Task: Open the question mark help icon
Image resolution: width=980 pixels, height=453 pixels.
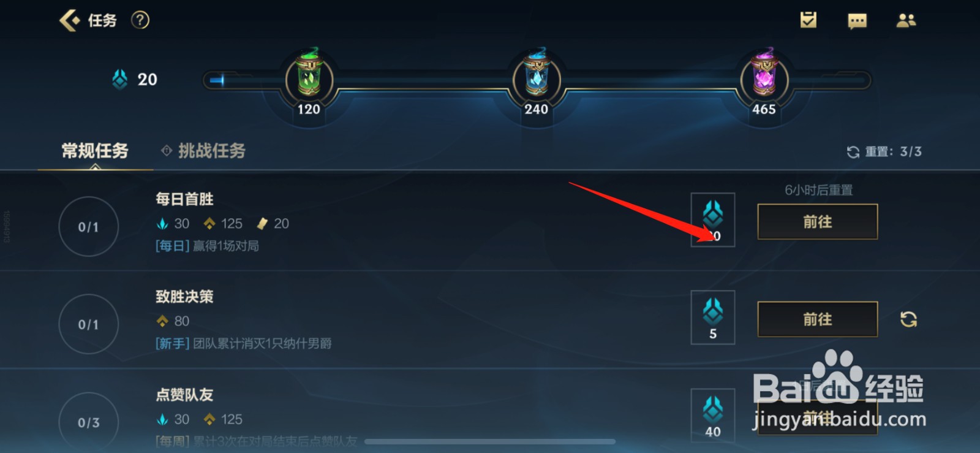Action: tap(140, 20)
